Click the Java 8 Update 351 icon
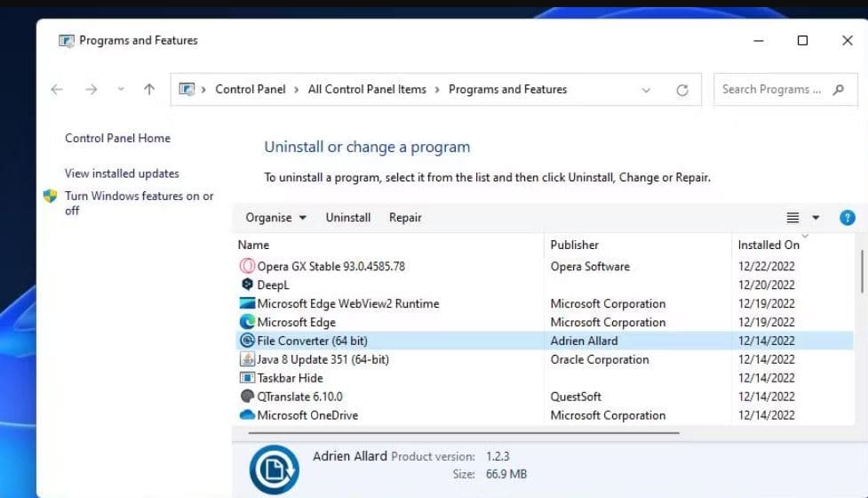The width and height of the screenshot is (868, 498). (247, 359)
